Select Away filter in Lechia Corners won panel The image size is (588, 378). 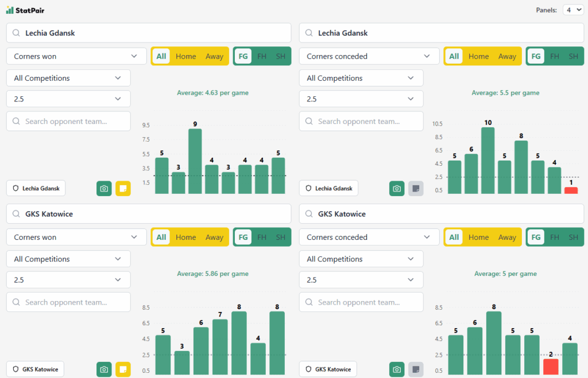click(214, 56)
